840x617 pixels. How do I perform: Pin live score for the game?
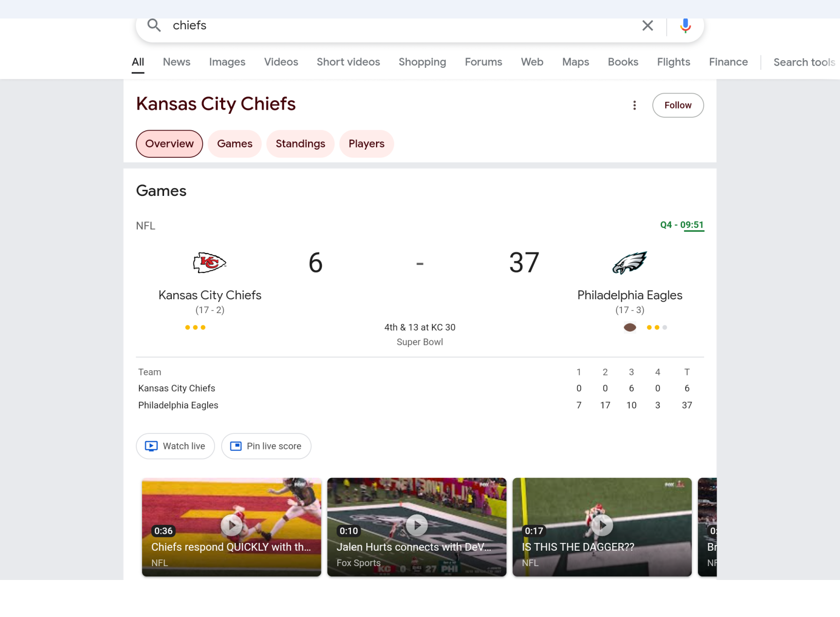click(x=266, y=446)
